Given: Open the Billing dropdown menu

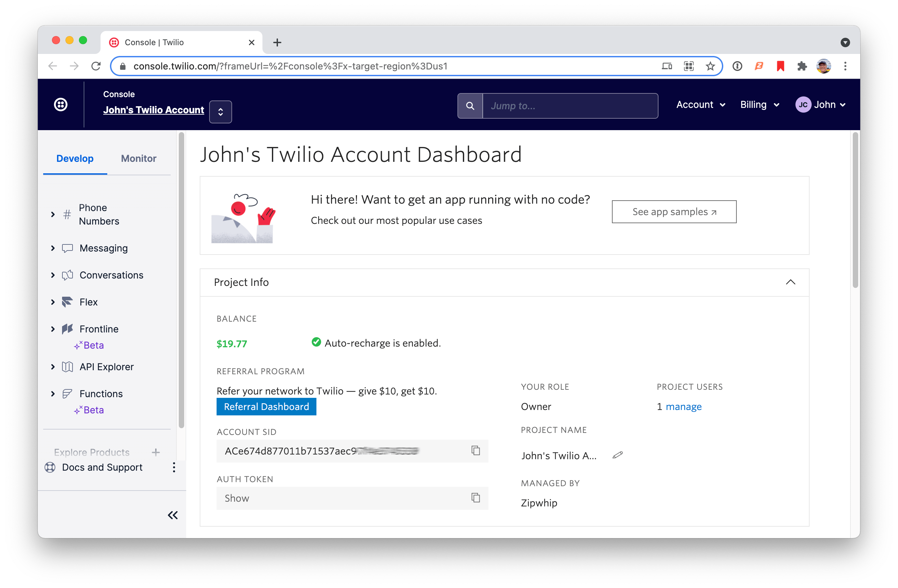Looking at the screenshot, I should 759,105.
